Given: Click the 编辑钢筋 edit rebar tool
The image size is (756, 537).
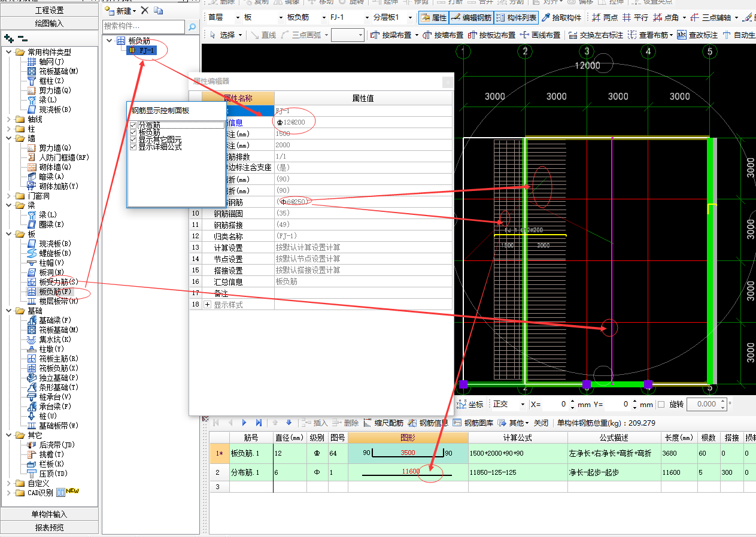Looking at the screenshot, I should tap(471, 18).
